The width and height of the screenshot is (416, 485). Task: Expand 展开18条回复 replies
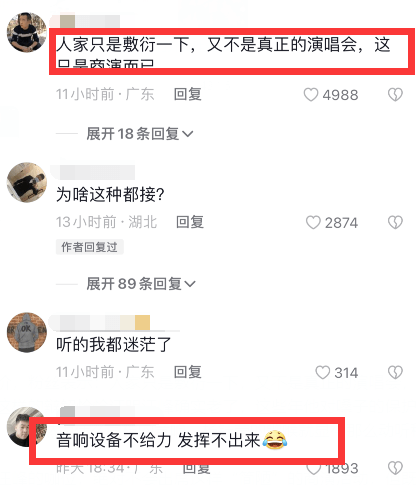click(140, 134)
